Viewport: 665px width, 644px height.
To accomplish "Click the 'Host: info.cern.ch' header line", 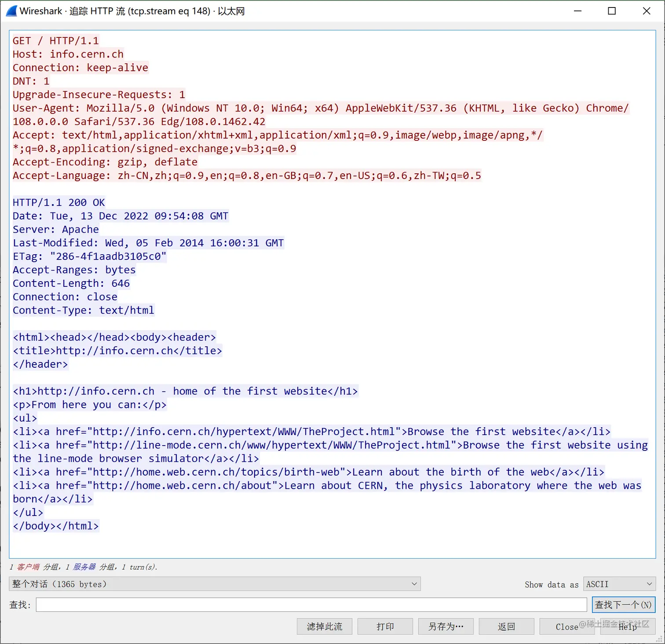I will tap(68, 54).
